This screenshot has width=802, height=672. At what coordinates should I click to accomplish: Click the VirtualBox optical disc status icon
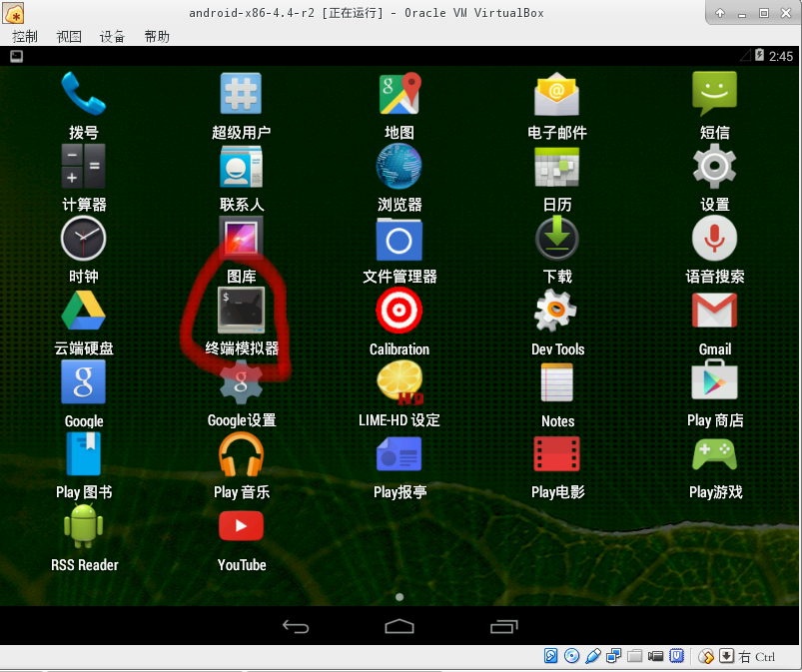pyautogui.click(x=572, y=656)
